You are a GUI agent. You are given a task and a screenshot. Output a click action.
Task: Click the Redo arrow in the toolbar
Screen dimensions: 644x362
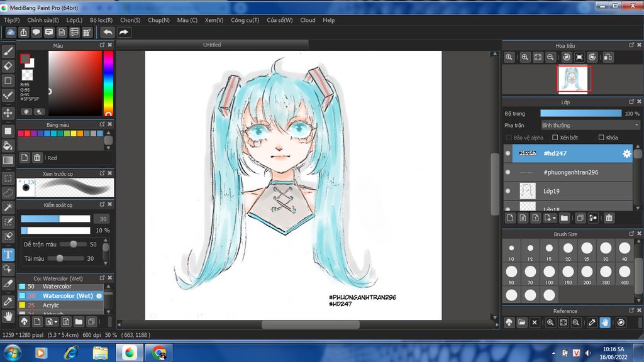click(x=124, y=32)
